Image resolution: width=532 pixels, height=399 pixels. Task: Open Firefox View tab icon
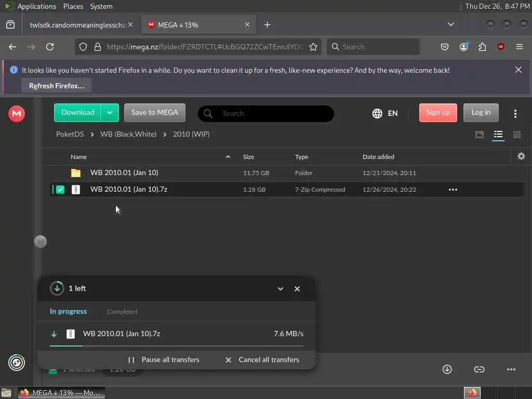(x=10, y=25)
